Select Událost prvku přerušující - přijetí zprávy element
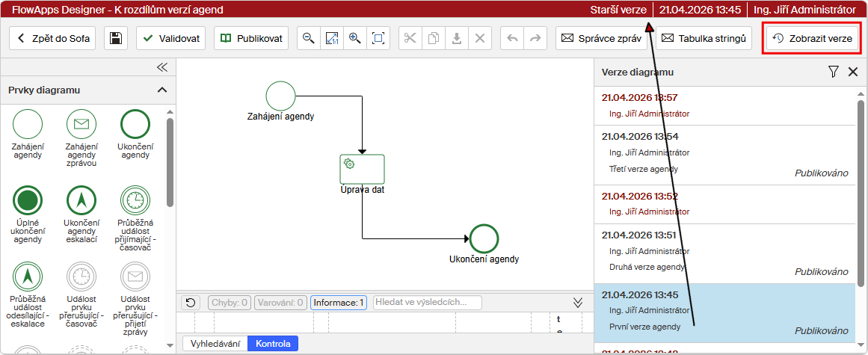Screen dimensions: 868x355 135,298
